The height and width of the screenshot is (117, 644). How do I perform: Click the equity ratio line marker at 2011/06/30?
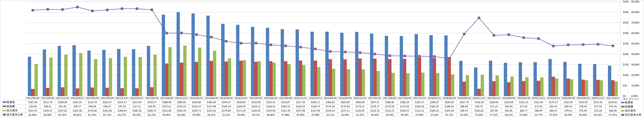click(33, 10)
